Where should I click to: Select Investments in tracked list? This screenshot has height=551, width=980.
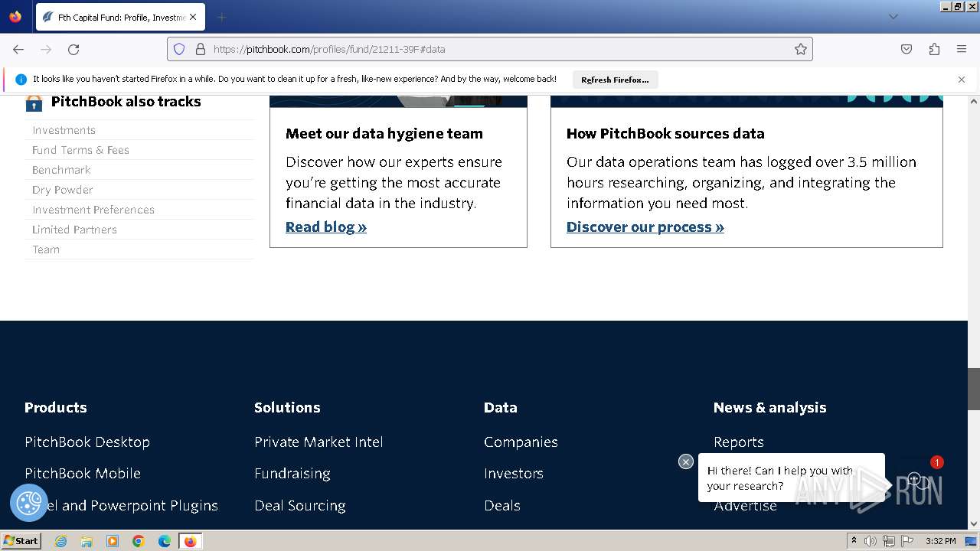(x=64, y=130)
